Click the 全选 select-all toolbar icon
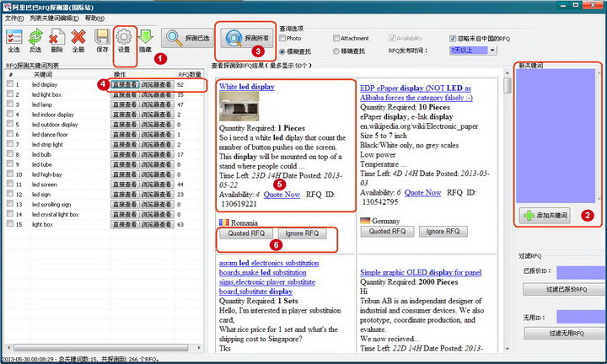The height and width of the screenshot is (364, 607). pyautogui.click(x=14, y=40)
